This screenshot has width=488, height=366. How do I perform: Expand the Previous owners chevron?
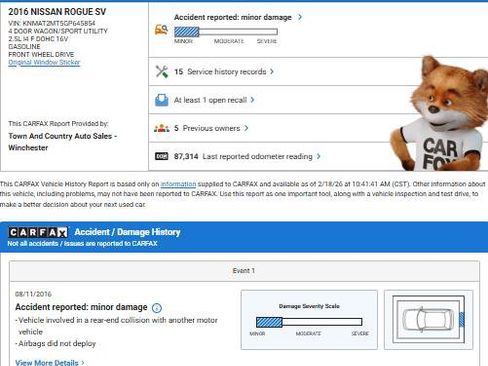tap(246, 128)
